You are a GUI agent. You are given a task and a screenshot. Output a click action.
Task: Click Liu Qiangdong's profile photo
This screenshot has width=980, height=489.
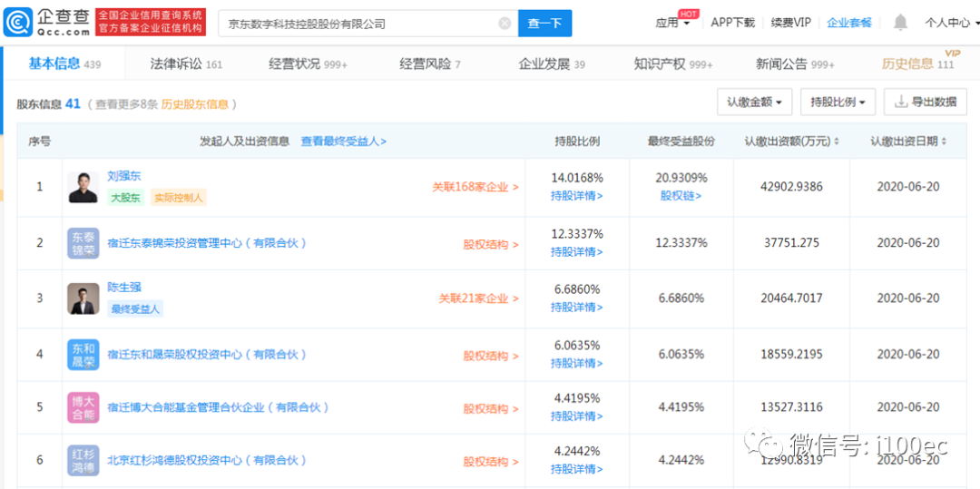[x=83, y=188]
